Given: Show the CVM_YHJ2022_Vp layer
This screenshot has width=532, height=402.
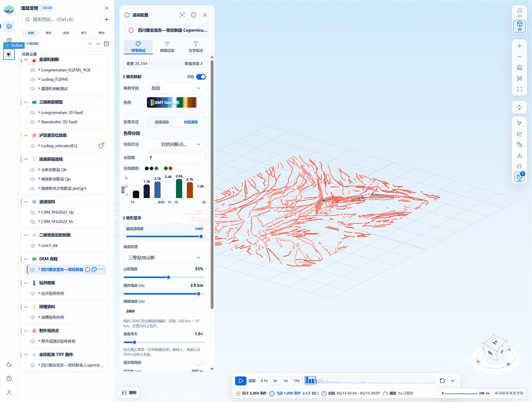Looking at the screenshot, I should (32, 212).
